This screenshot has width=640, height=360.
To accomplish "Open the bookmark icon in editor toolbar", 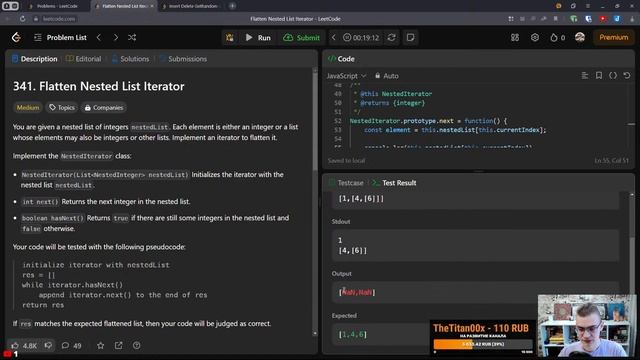I will point(599,76).
